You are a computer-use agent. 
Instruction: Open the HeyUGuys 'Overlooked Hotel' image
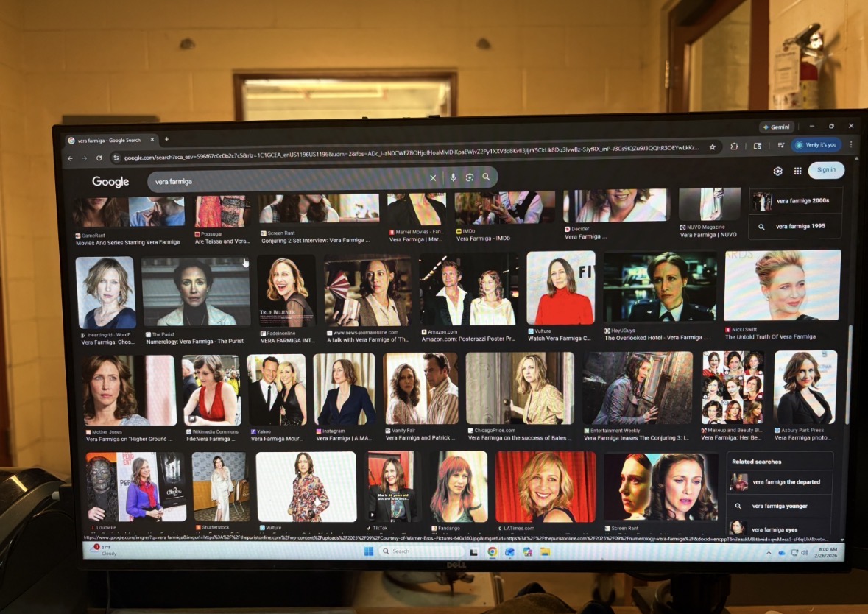[x=660, y=287]
